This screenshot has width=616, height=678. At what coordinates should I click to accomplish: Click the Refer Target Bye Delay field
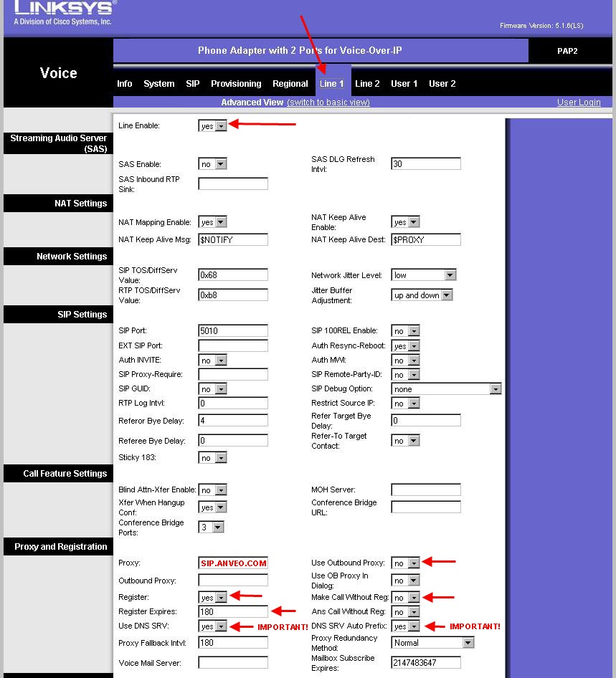426,420
